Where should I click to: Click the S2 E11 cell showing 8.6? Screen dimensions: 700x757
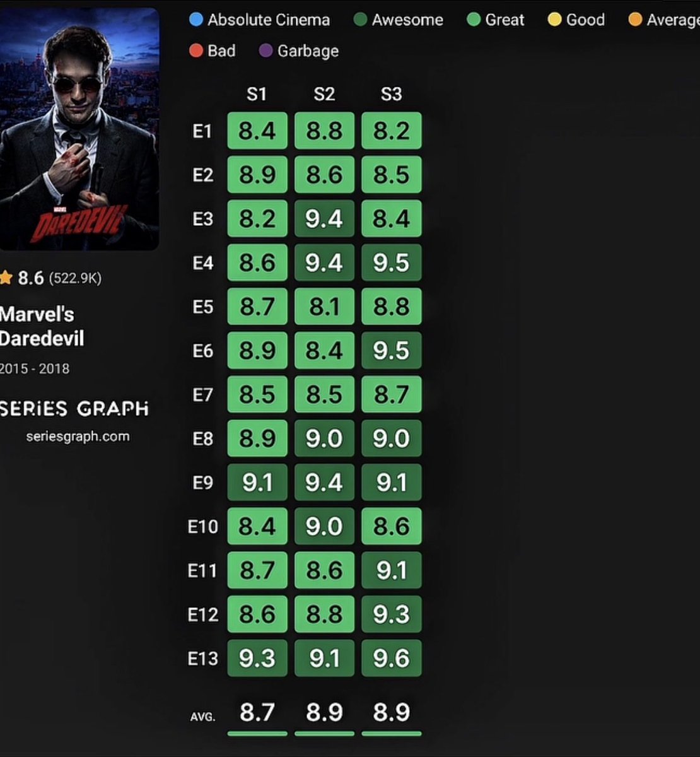click(x=324, y=570)
